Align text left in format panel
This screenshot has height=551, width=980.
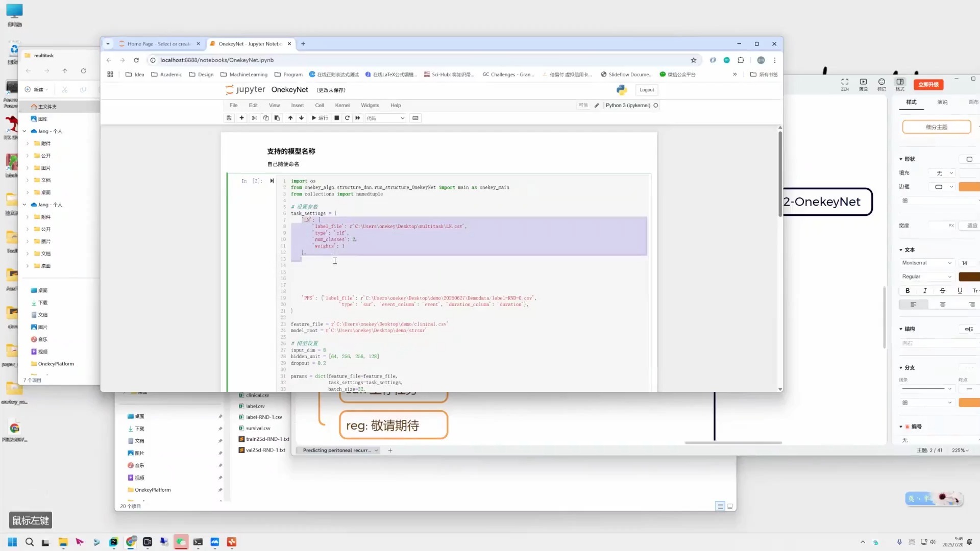913,305
